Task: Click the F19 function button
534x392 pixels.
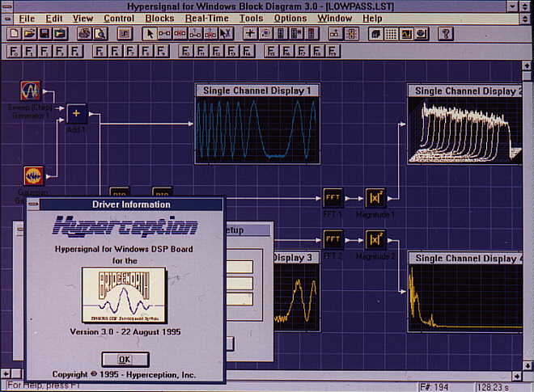Action: click(x=332, y=51)
